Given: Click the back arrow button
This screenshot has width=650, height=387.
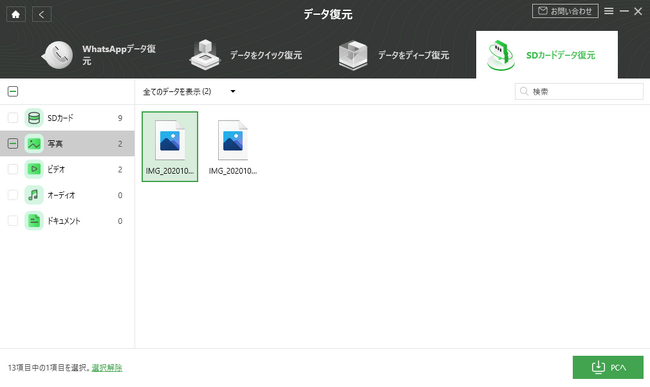Looking at the screenshot, I should click(x=41, y=15).
